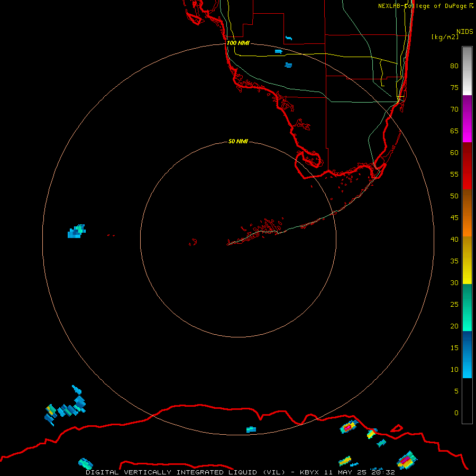Screen dimensions: 476x476
Task: Click the scale value 0
Action: click(x=456, y=413)
